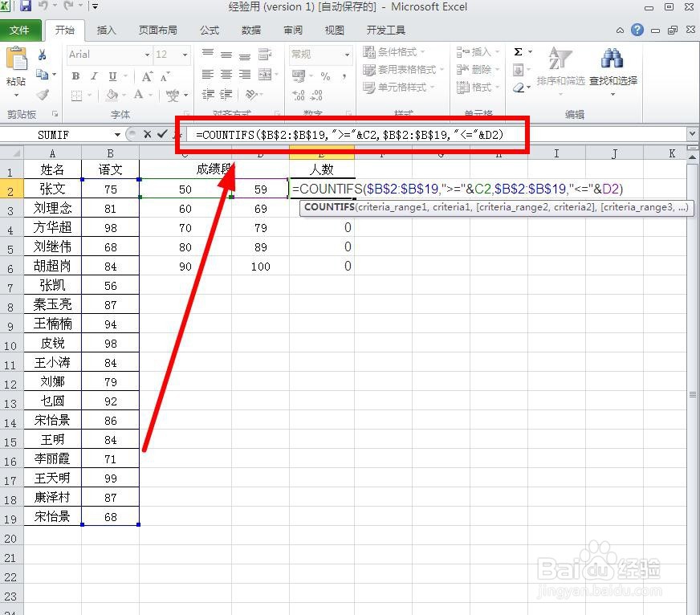
Task: Toggle wrap text icon
Action: pos(265,54)
